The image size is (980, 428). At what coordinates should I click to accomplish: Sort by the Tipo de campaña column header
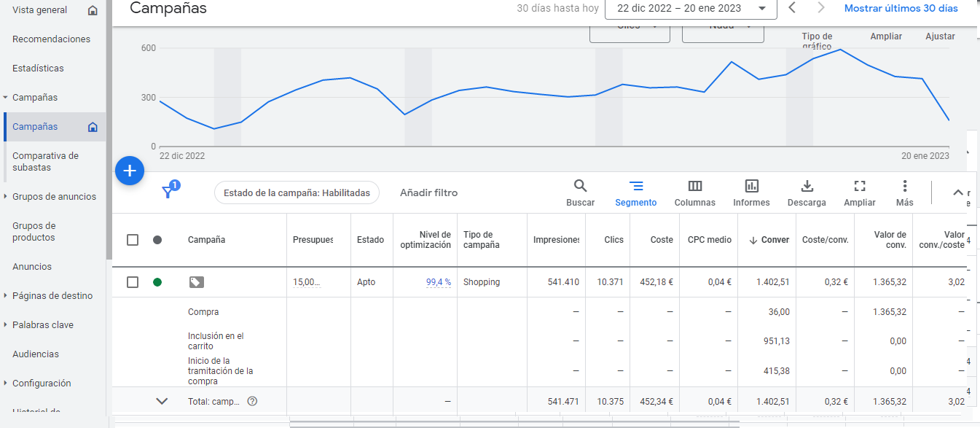tap(482, 240)
